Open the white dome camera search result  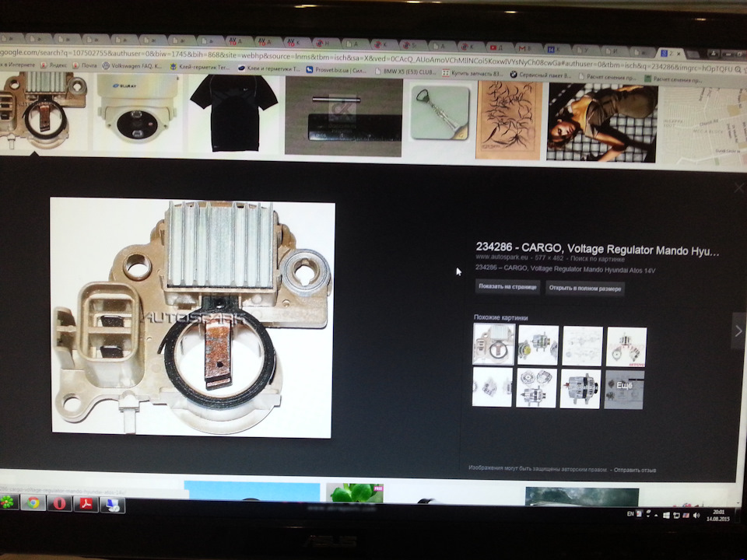[x=137, y=110]
